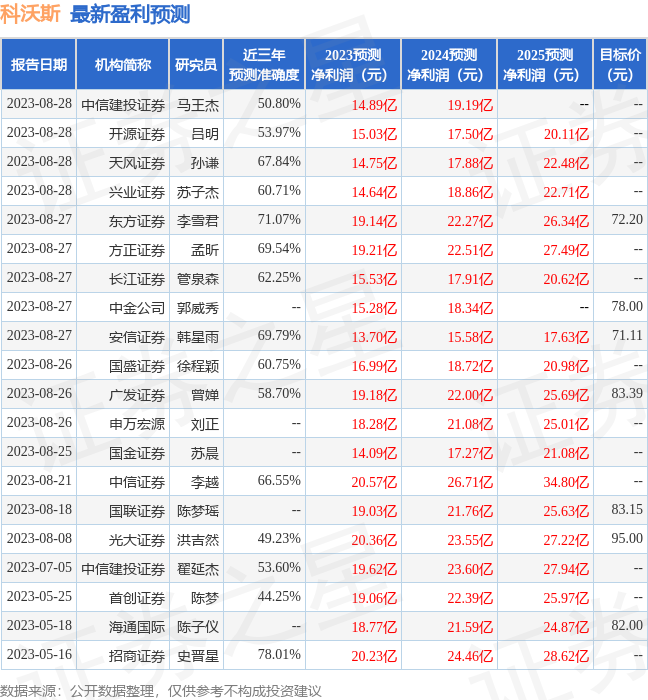Click analyst name 郭威秀
The width and height of the screenshot is (648, 700).
[198, 308]
